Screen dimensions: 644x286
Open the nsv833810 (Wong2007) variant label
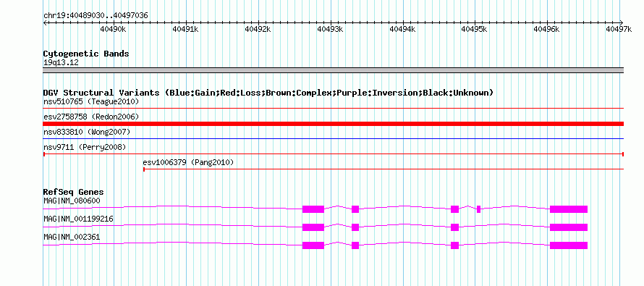pos(87,132)
